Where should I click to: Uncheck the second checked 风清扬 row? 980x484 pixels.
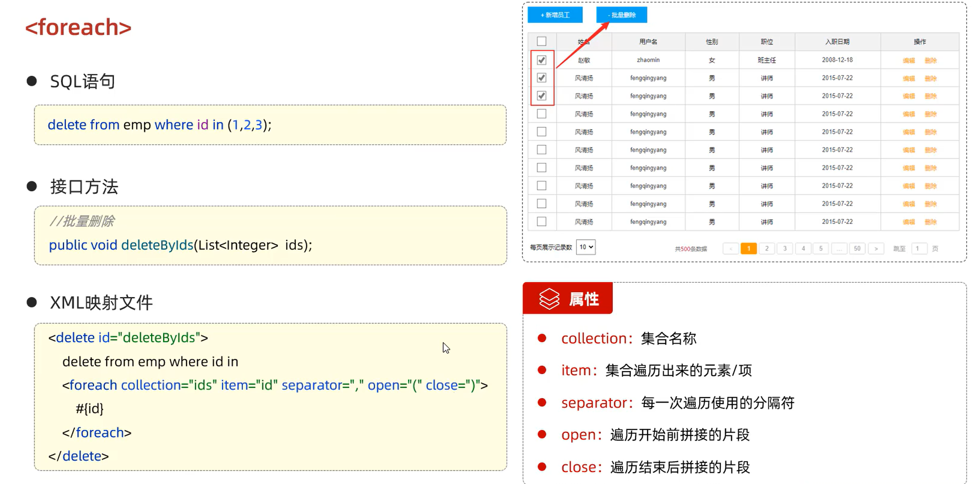542,95
